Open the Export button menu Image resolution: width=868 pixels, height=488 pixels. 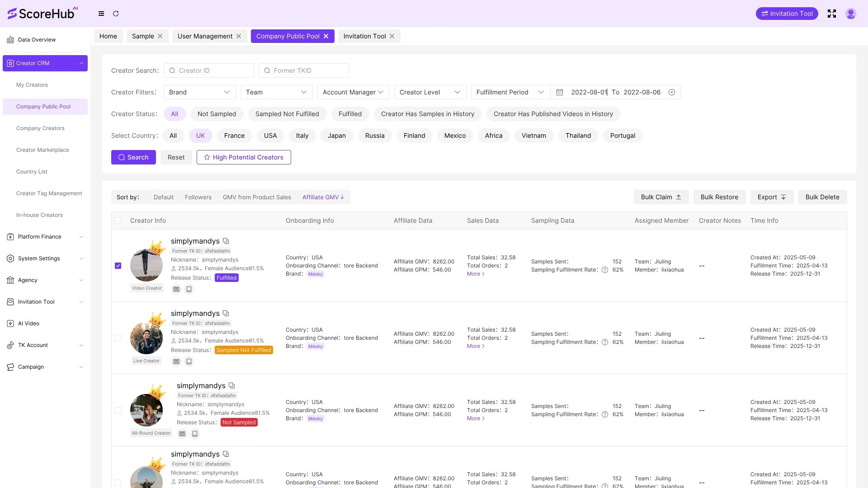point(772,197)
